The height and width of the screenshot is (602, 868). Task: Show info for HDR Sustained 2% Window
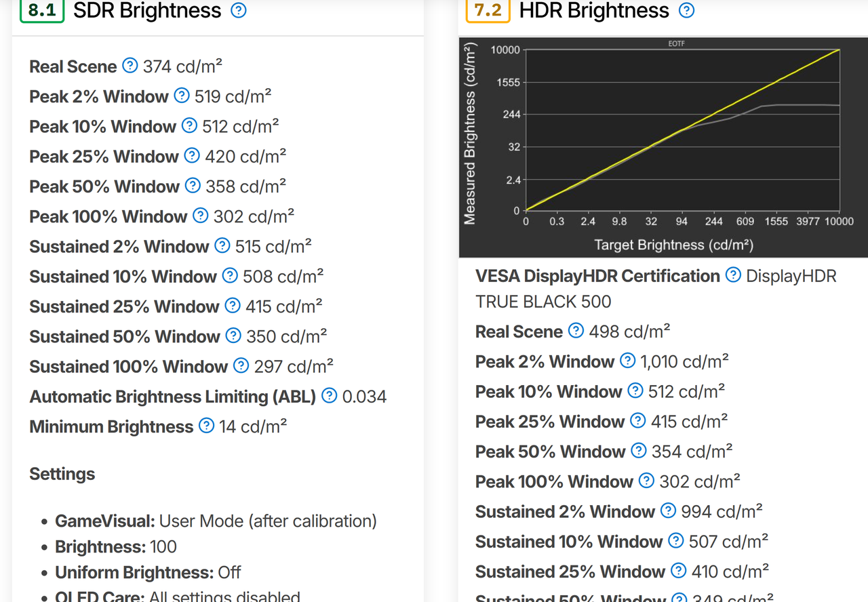pos(669,510)
